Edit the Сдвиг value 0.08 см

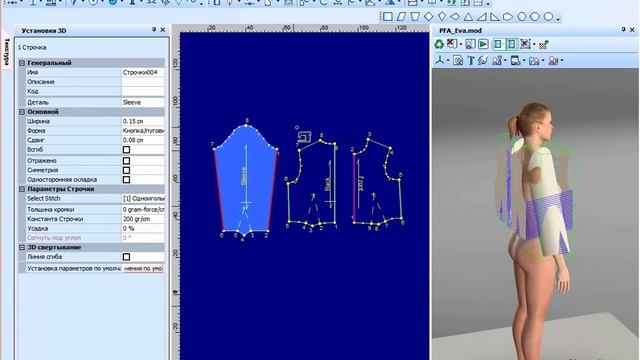point(143,140)
